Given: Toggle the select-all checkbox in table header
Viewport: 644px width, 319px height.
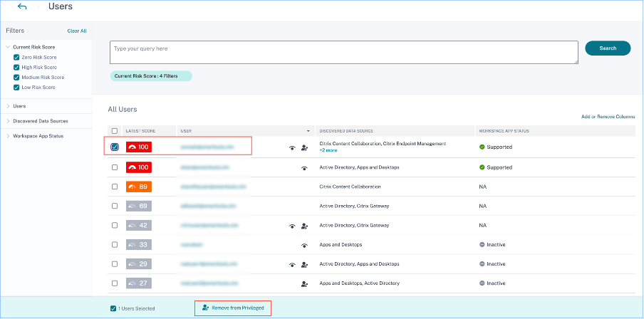Looking at the screenshot, I should pos(115,131).
